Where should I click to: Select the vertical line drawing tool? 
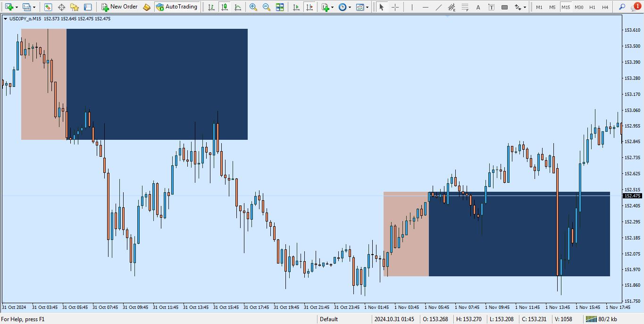point(412,7)
